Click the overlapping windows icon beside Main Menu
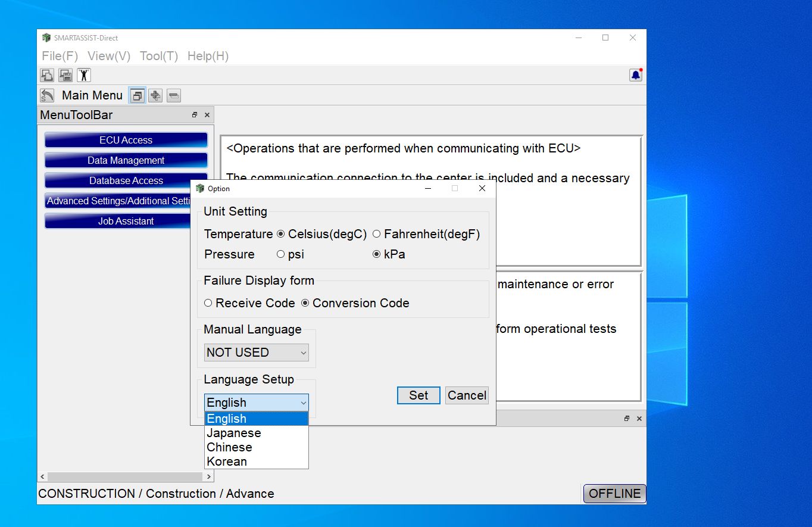Screen dimensions: 812x527 tap(137, 95)
